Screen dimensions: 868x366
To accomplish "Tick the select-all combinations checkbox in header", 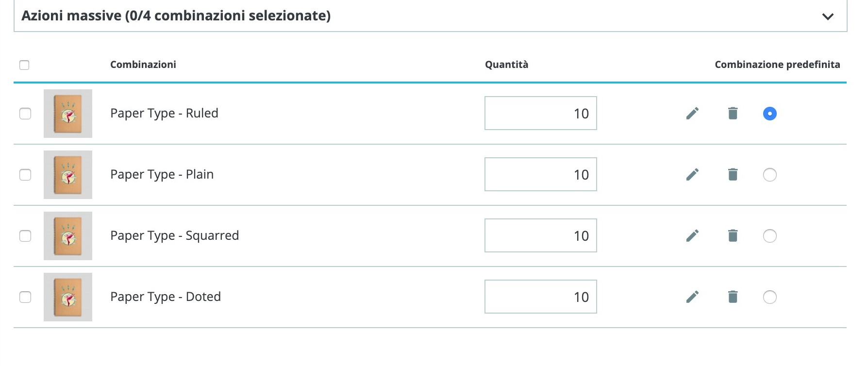I will (x=24, y=65).
